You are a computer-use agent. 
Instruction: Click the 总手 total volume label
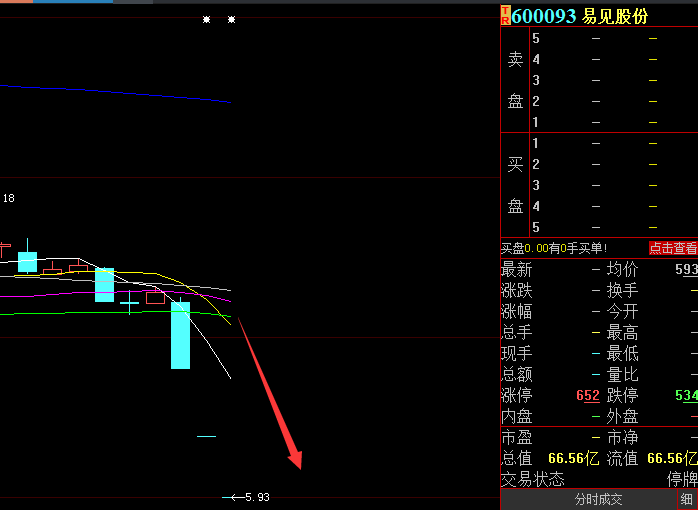point(517,332)
